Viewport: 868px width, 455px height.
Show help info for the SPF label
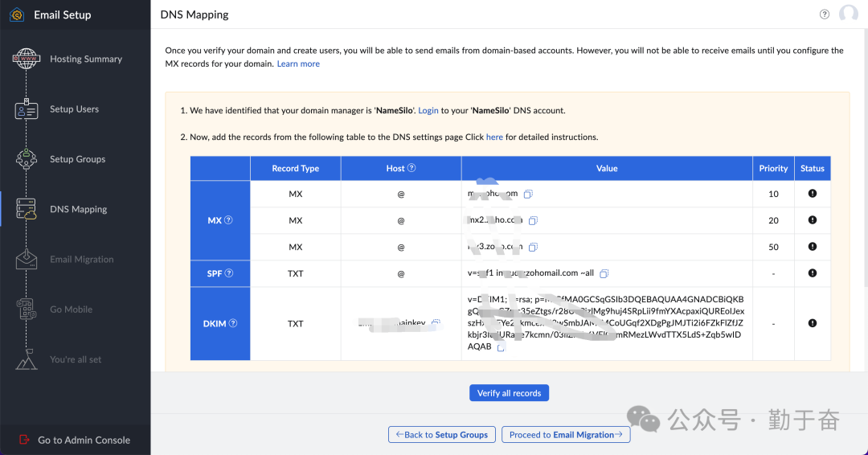[x=229, y=273]
